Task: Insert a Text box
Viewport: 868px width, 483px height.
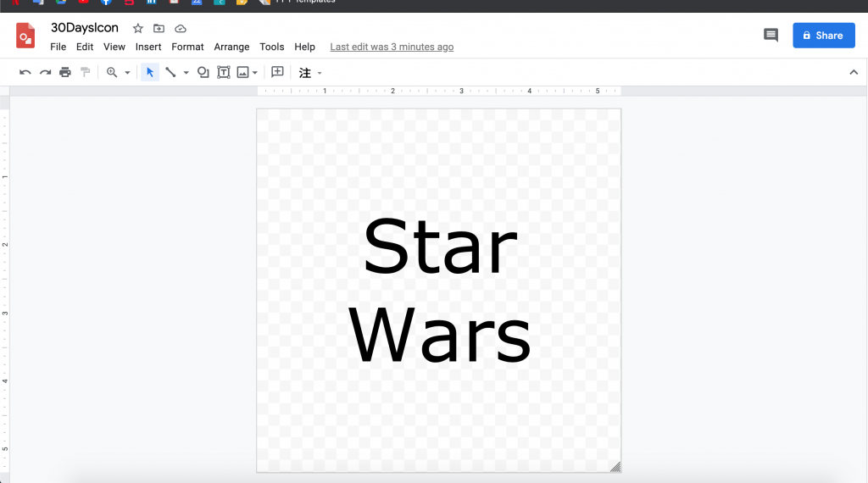Action: pos(224,73)
